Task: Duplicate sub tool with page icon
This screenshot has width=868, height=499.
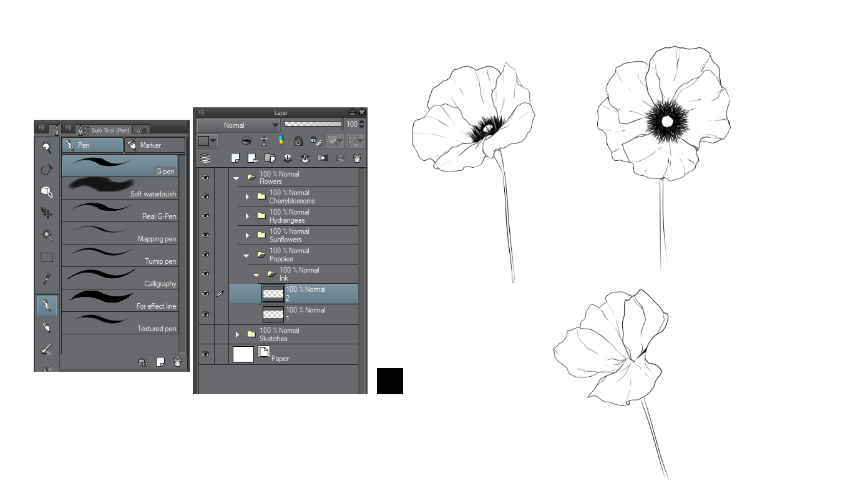Action: [160, 362]
